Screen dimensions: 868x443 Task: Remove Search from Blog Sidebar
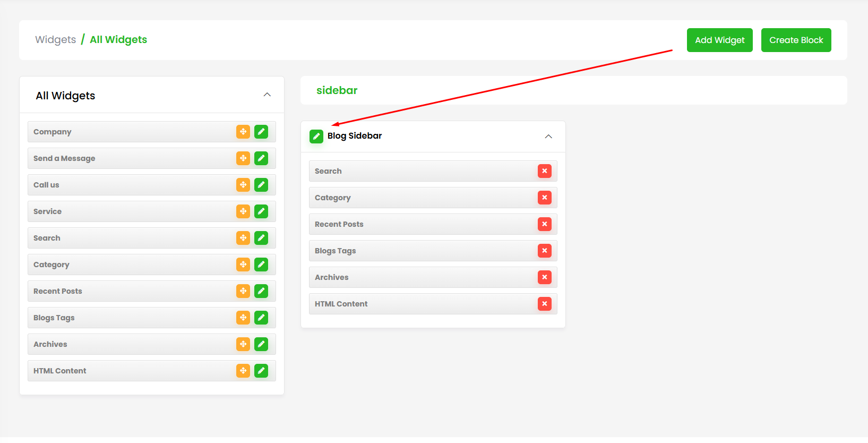tap(544, 171)
